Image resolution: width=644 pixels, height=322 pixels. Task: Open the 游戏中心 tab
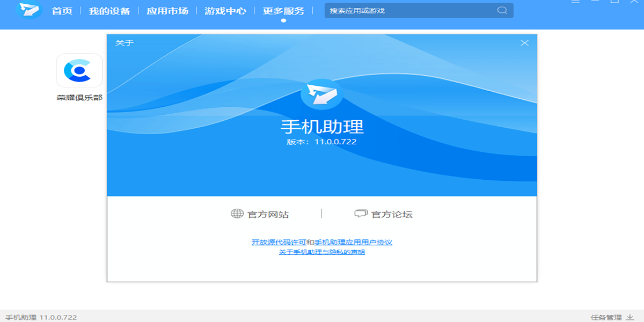225,11
